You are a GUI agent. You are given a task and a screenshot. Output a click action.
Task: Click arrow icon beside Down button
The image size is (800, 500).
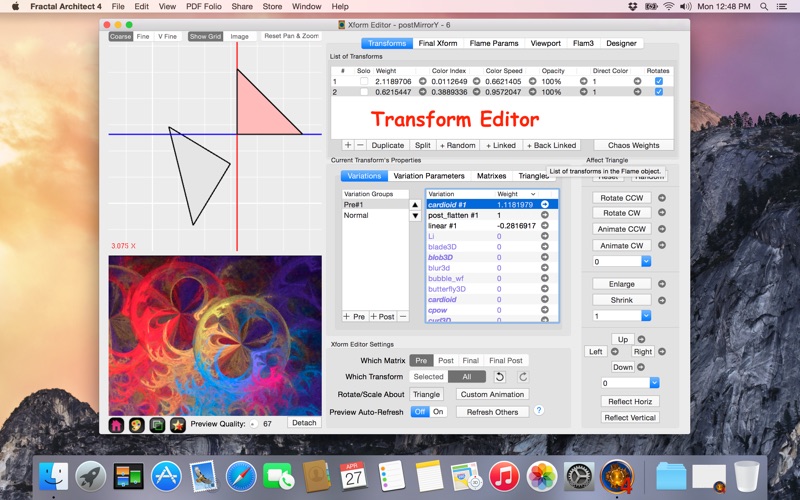(x=641, y=367)
